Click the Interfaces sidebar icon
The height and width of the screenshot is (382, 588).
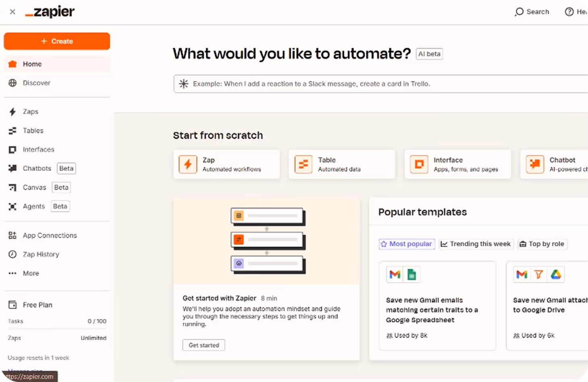pyautogui.click(x=12, y=149)
